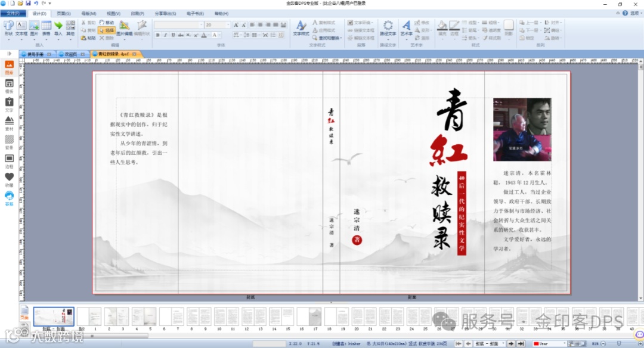This screenshot has width=644, height=348.
Task: Open the 图库 gallery sidebar panel
Action: tap(9, 67)
